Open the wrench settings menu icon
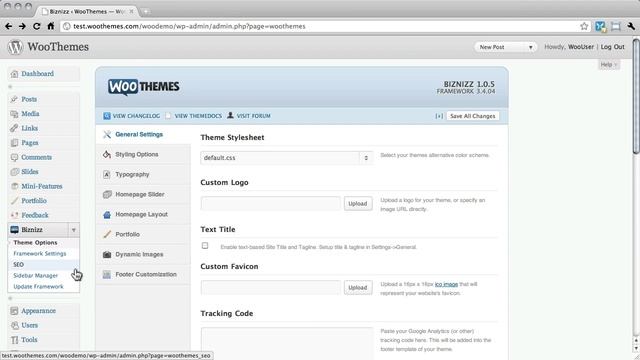Image resolution: width=640 pixels, height=360 pixels. (631, 26)
